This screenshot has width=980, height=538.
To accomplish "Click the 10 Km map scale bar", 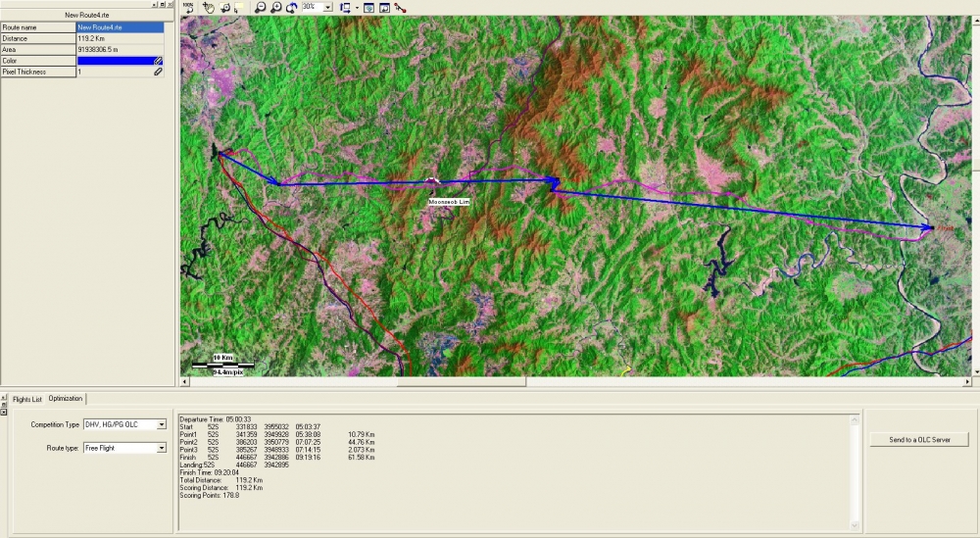I will click(x=223, y=364).
